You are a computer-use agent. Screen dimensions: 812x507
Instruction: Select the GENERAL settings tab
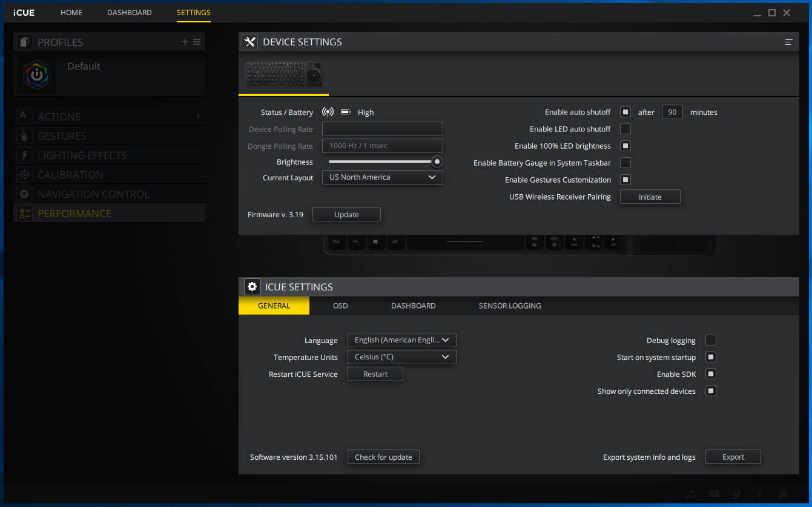pyautogui.click(x=274, y=306)
